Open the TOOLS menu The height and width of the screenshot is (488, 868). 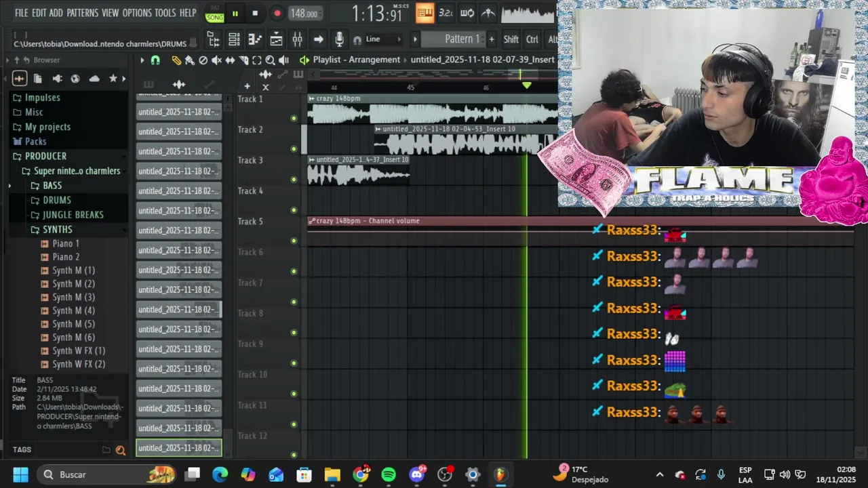[x=165, y=13]
